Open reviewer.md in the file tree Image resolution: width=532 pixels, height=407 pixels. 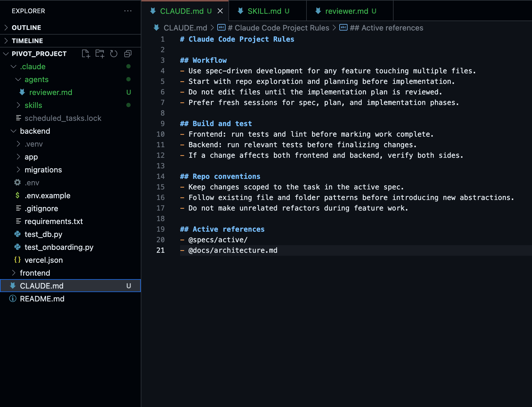pos(70,92)
